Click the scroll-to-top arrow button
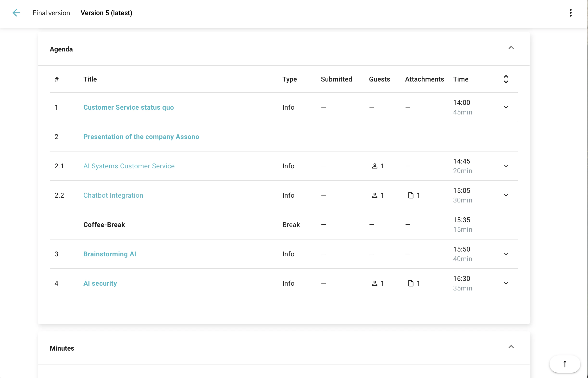This screenshot has height=378, width=588. [x=564, y=364]
